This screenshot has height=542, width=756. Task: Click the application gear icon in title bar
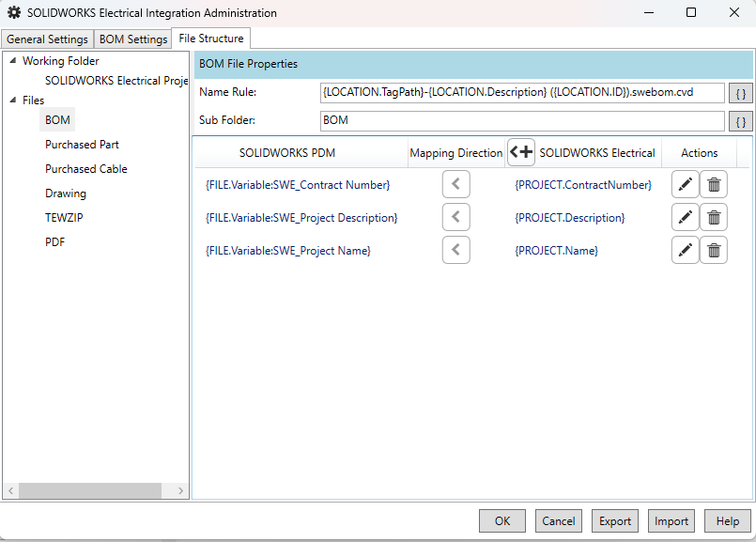pos(14,12)
